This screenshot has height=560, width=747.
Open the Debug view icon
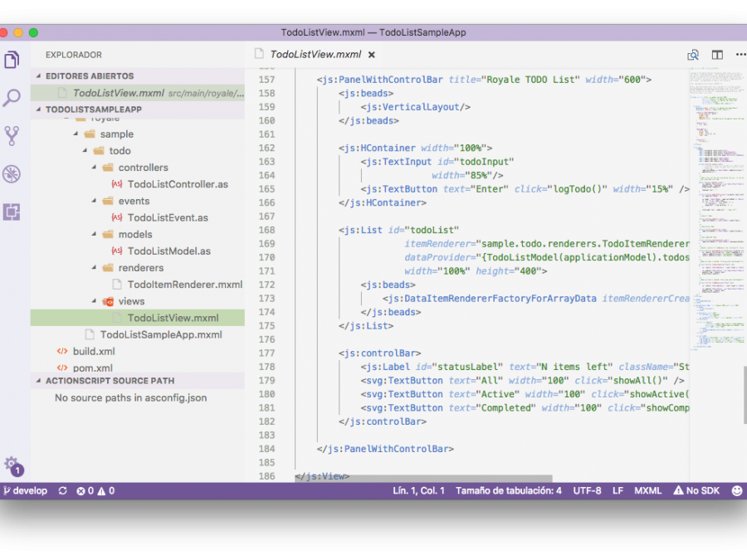[12, 174]
